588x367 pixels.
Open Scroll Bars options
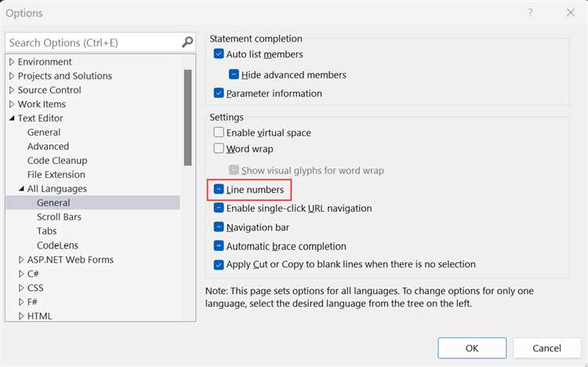click(x=59, y=217)
